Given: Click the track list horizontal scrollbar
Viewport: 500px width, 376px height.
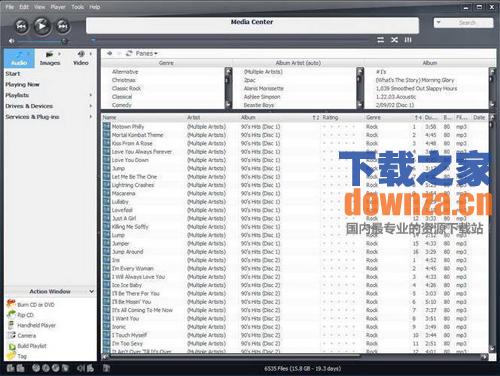Looking at the screenshot, I should (x=295, y=356).
